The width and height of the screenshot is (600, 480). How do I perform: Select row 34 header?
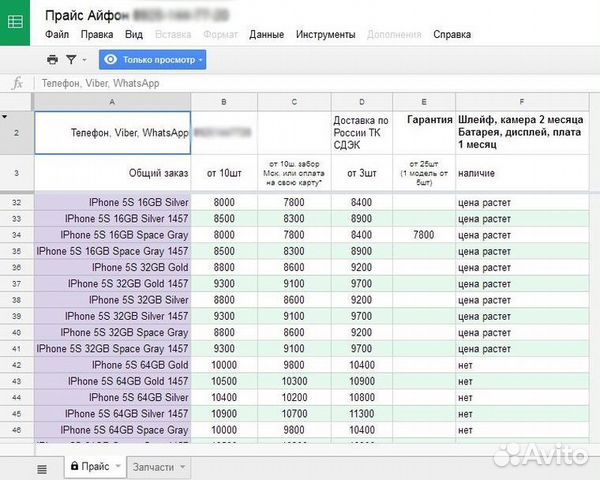[16, 235]
